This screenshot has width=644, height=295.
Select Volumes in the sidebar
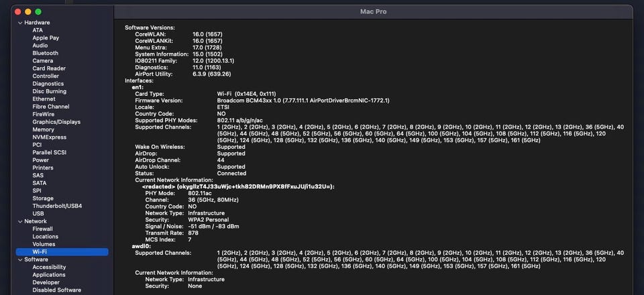click(44, 244)
